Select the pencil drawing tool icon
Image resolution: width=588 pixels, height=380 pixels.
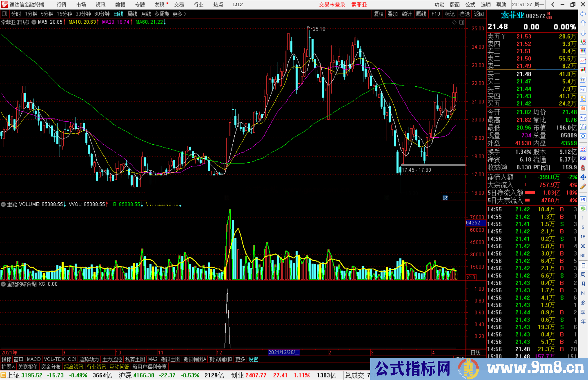point(583,187)
